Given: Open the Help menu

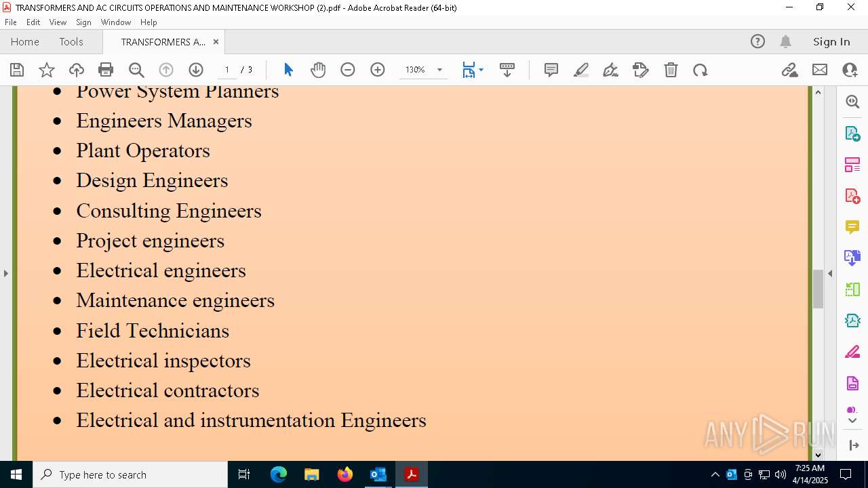Looking at the screenshot, I should tap(149, 22).
